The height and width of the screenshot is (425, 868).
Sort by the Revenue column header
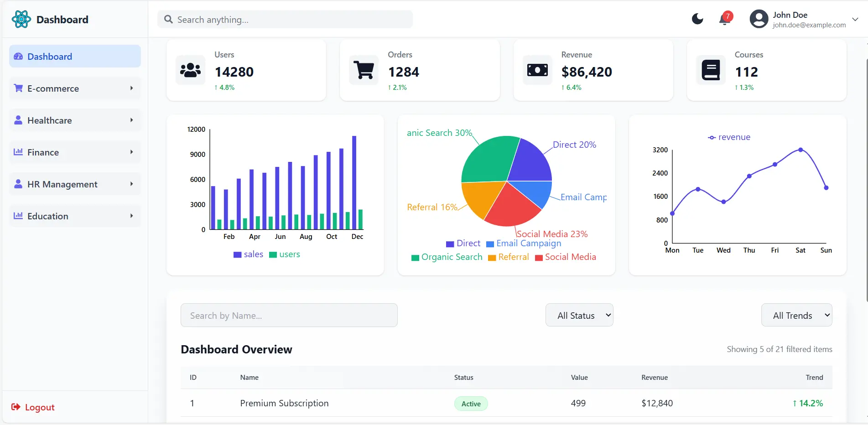pos(655,378)
